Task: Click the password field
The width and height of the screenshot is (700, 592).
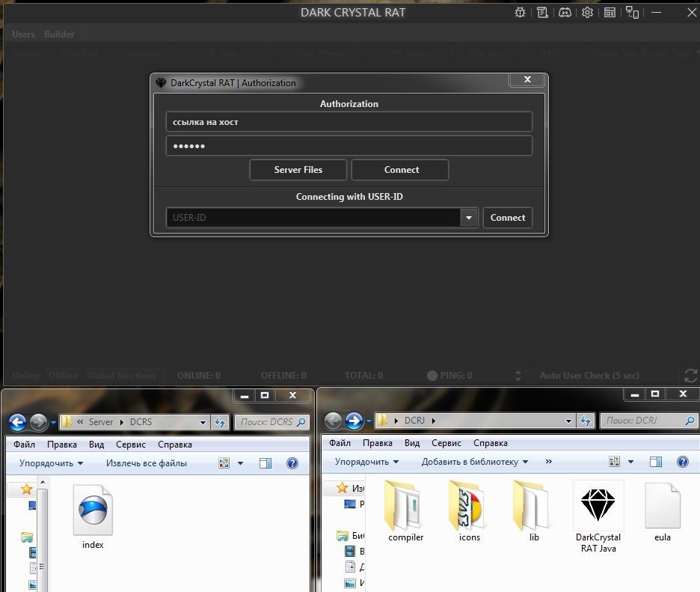Action: 349,146
